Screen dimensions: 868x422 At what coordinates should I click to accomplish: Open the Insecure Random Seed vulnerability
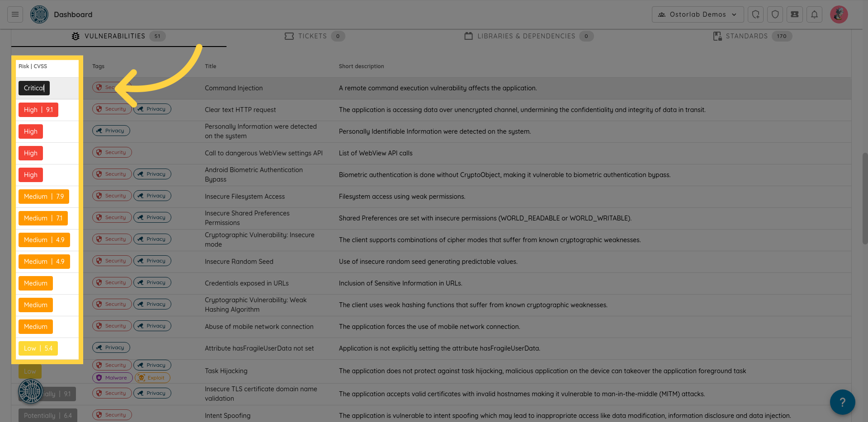tap(239, 262)
